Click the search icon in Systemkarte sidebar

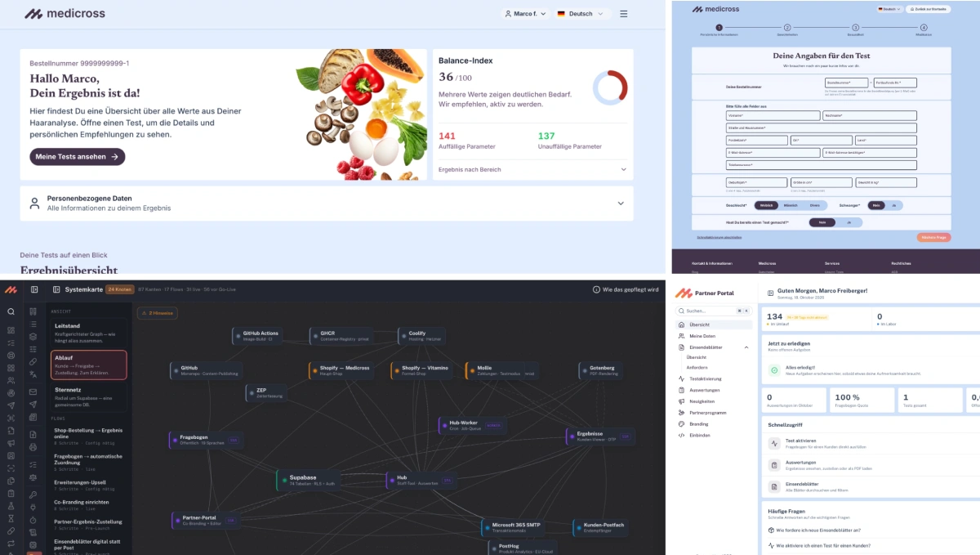click(11, 311)
